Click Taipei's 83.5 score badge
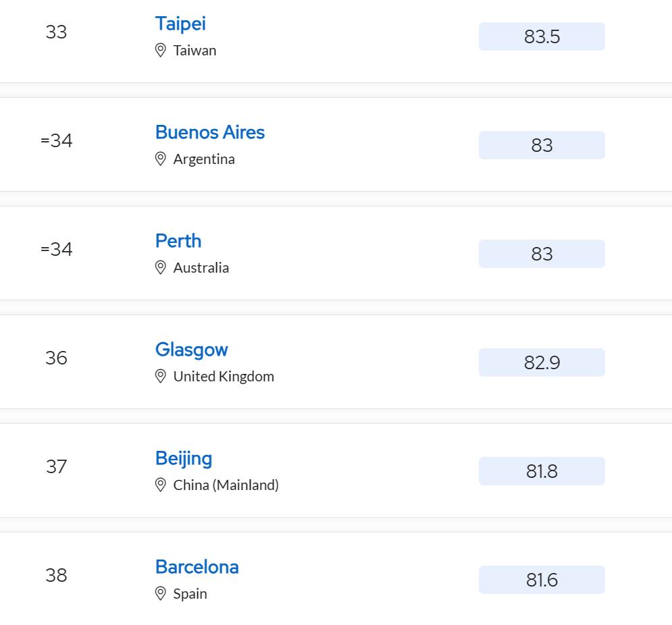This screenshot has width=672, height=625. coord(542,36)
